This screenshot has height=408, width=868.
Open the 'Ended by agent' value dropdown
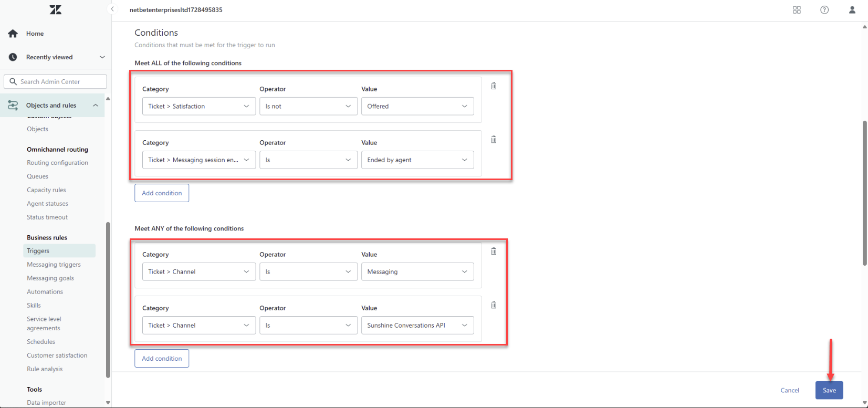[x=417, y=160]
